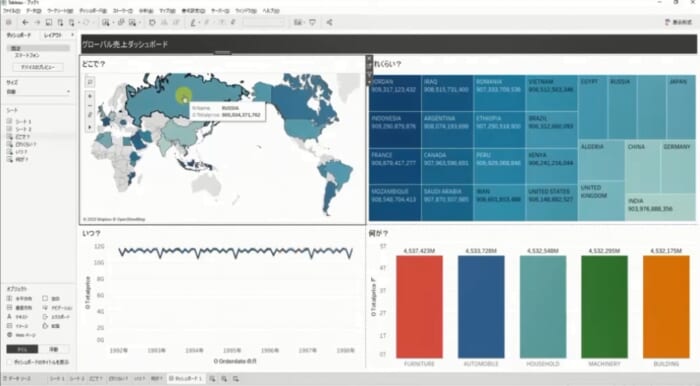Screen dimensions: 700x386
Task: Click the new worksheet tab icon at bottom
Action: (x=212, y=378)
